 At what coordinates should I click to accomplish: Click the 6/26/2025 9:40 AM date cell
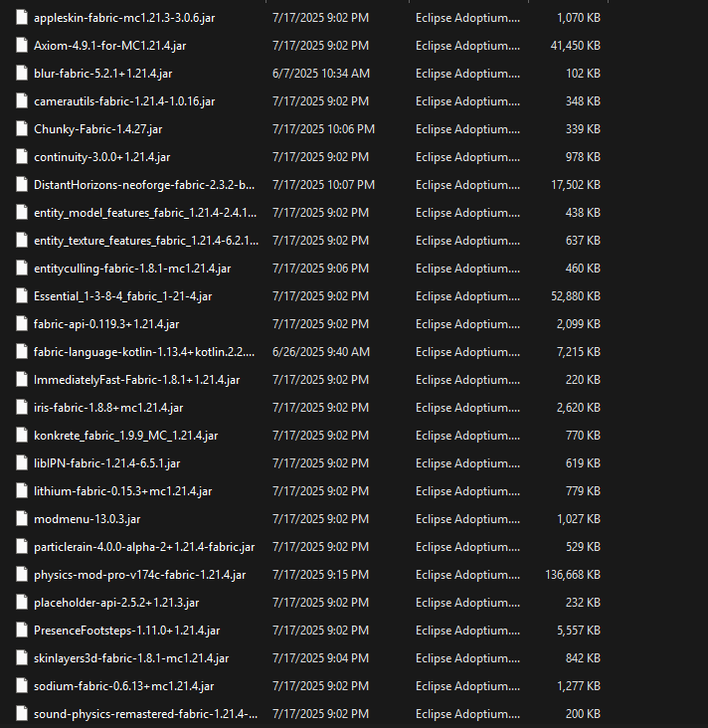(x=321, y=352)
